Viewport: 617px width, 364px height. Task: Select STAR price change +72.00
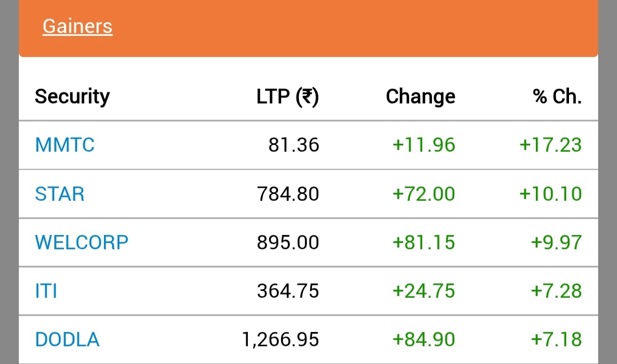[x=424, y=194]
